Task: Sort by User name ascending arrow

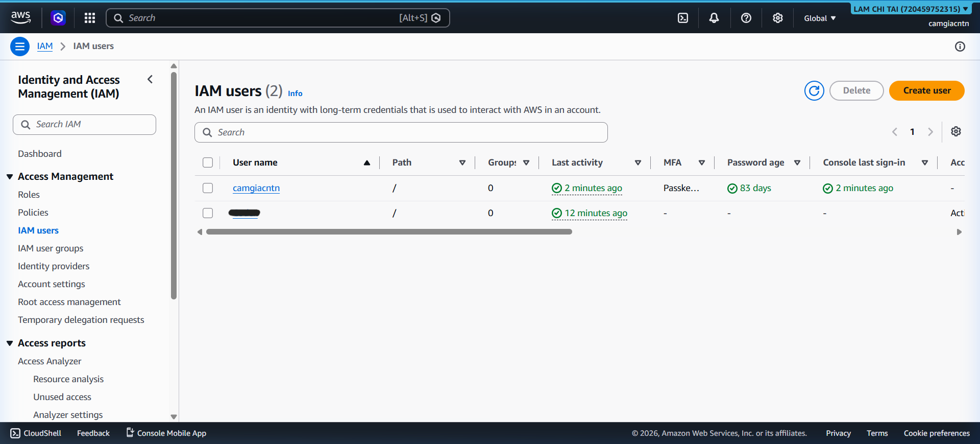Action: (x=367, y=162)
